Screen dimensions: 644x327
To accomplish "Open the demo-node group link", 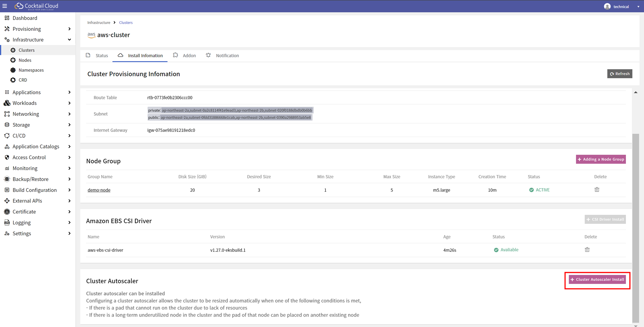I will [99, 190].
